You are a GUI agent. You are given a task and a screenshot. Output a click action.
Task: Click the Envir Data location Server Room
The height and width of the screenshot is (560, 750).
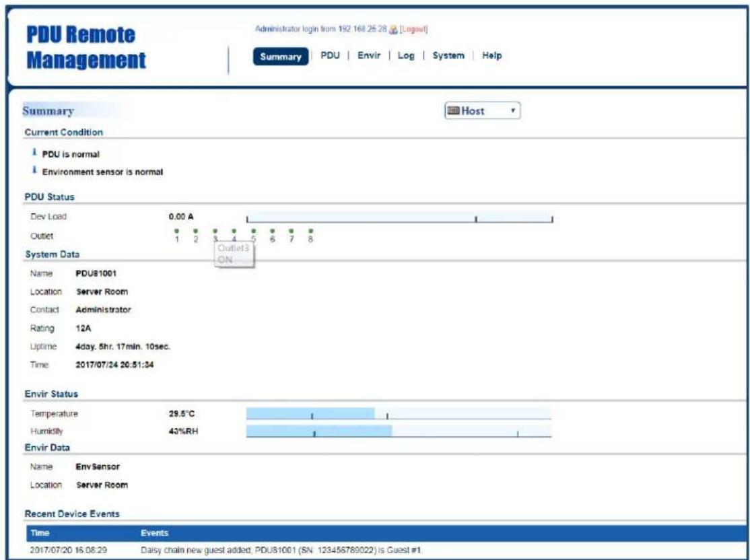click(x=102, y=485)
